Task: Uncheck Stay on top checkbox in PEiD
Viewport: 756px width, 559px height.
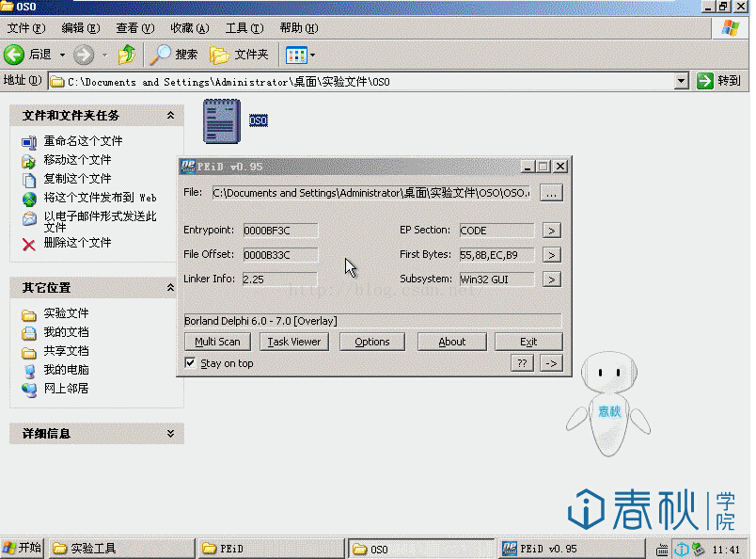Action: coord(191,363)
